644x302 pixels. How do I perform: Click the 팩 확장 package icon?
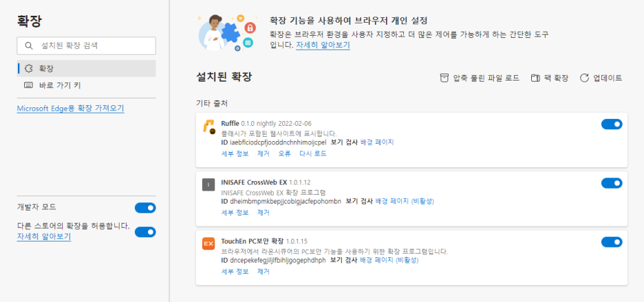click(535, 78)
